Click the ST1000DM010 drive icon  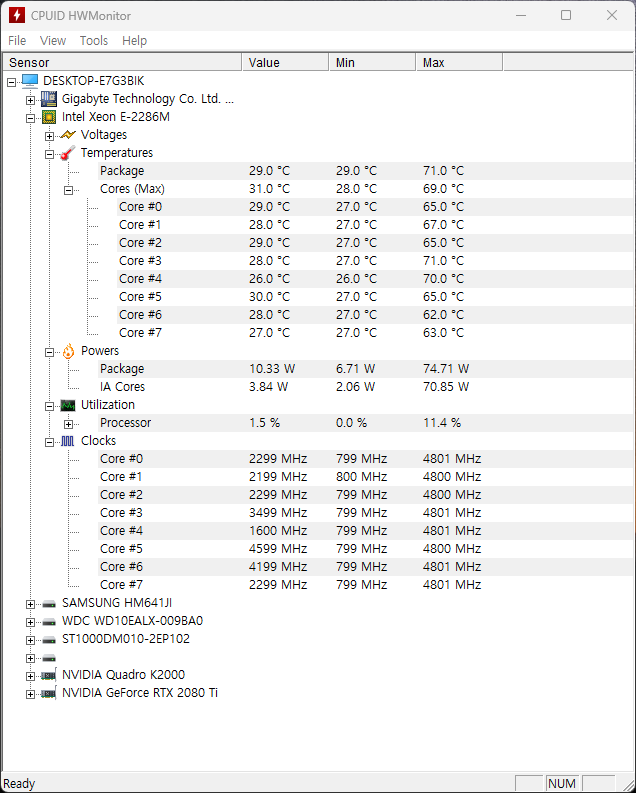tap(49, 639)
